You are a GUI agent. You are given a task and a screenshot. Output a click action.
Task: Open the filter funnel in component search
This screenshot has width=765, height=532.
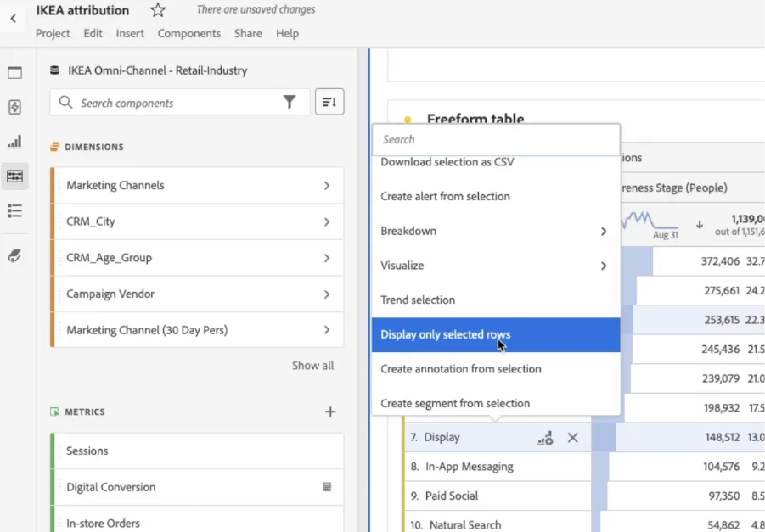(290, 102)
